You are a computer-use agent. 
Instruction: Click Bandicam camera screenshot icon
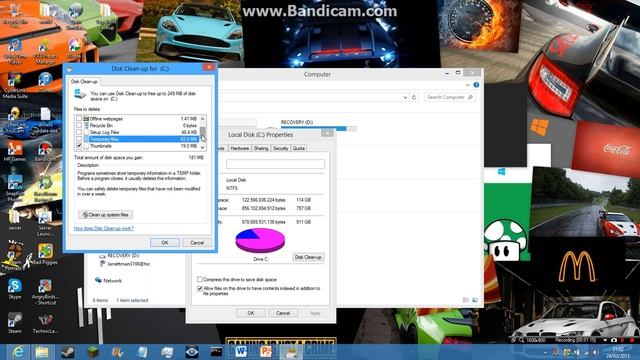click(x=613, y=340)
